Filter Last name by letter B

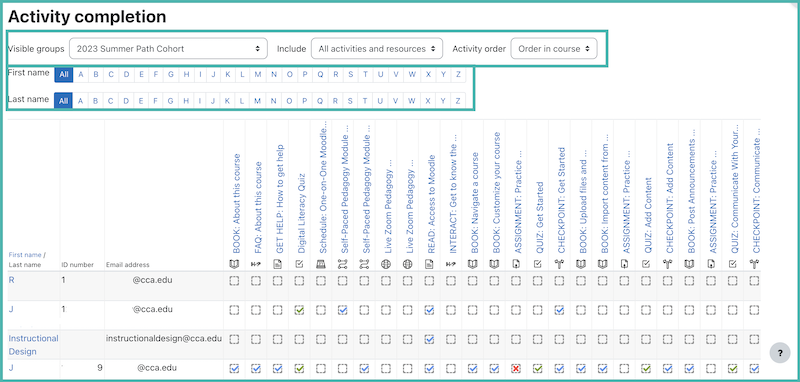click(x=95, y=100)
